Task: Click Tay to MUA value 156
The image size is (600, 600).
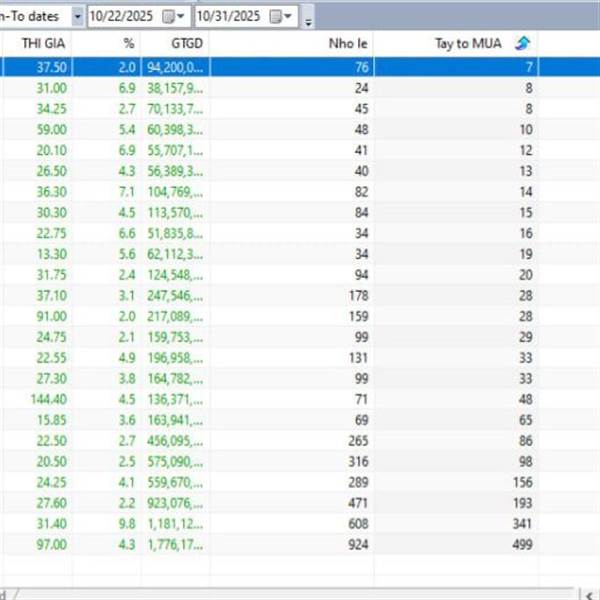Action: 523,482
